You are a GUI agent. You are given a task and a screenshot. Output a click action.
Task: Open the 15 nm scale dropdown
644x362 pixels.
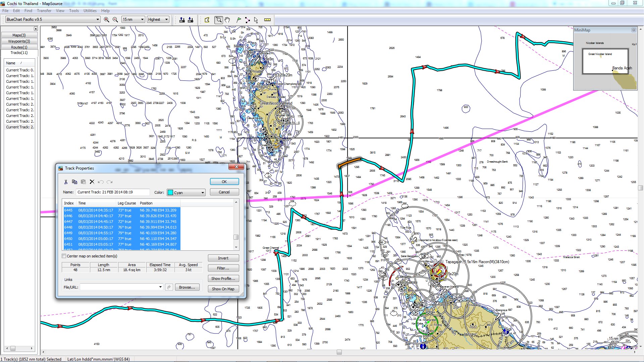pos(133,19)
